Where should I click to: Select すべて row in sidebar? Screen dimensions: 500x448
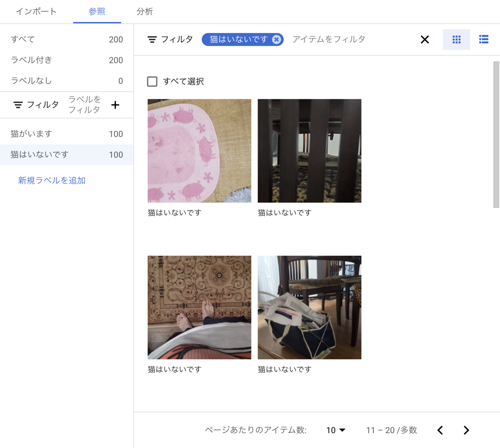click(67, 40)
